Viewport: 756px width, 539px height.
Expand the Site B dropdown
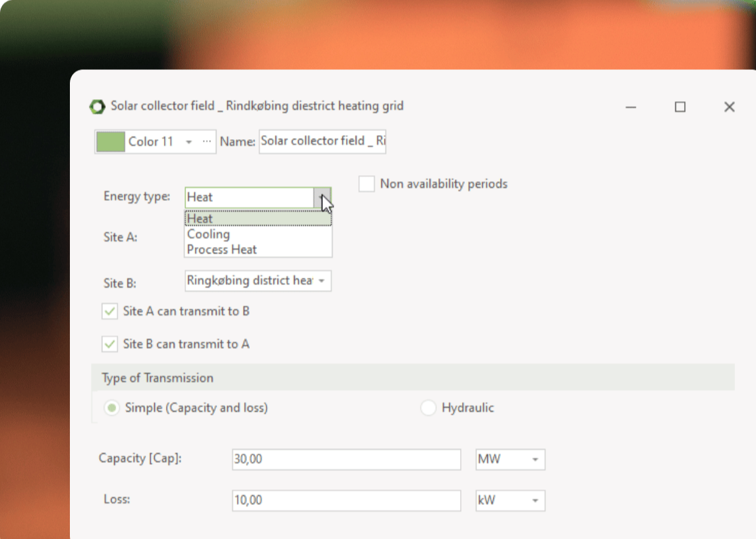pos(321,281)
